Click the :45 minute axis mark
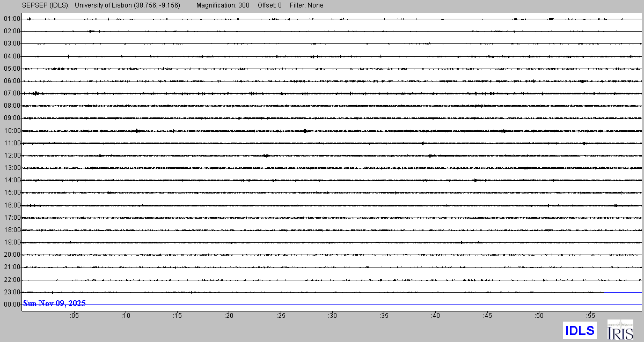The height and width of the screenshot is (342, 644). (487, 316)
